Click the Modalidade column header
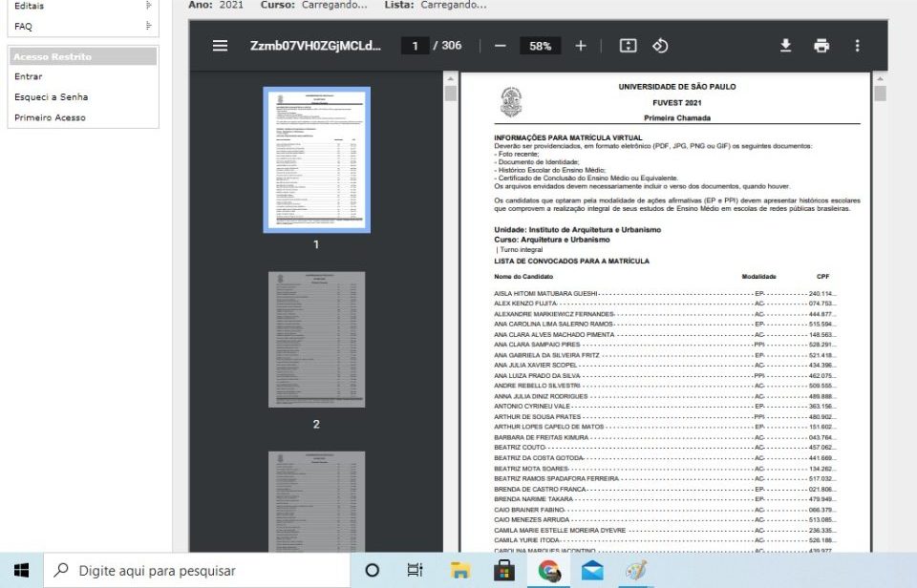The width and height of the screenshot is (917, 588). click(758, 277)
